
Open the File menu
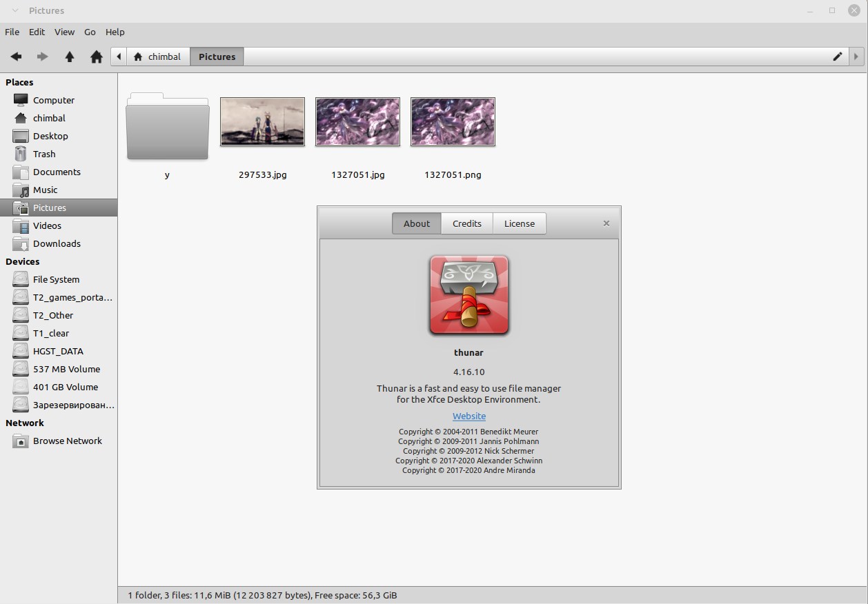[x=12, y=32]
